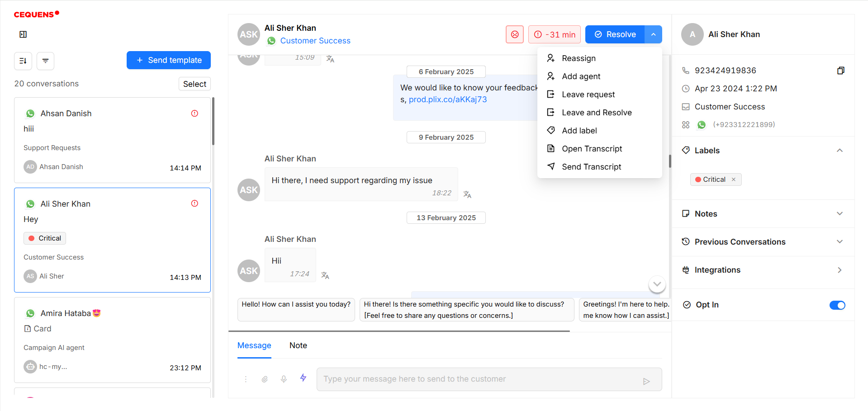Translate the 'Hii' message at 17:24
The height and width of the screenshot is (411, 868).
tap(325, 275)
